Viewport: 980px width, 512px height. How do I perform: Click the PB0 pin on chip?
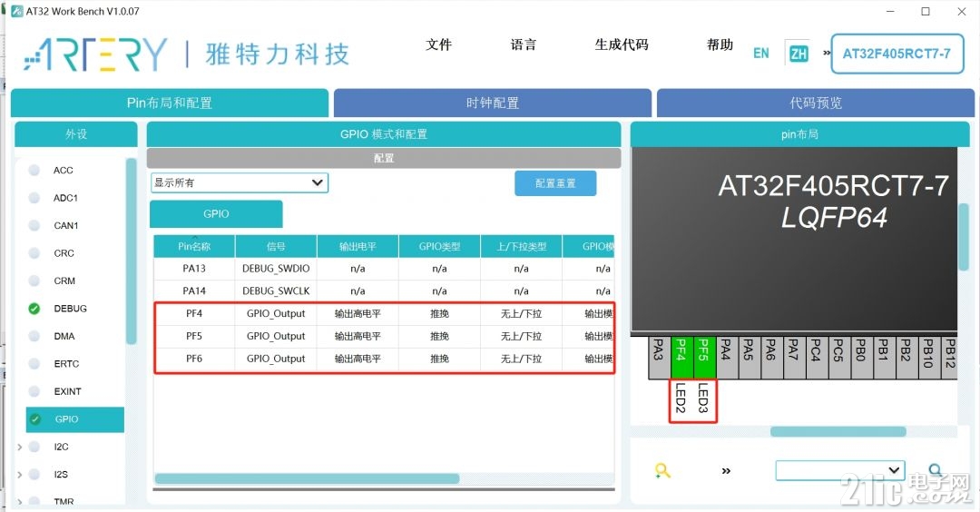861,358
